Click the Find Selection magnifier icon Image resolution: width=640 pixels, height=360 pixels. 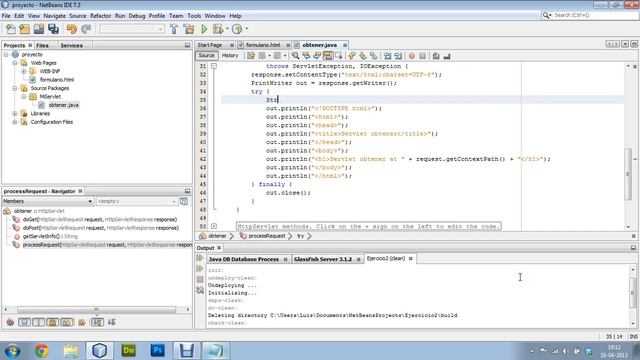pos(295,56)
